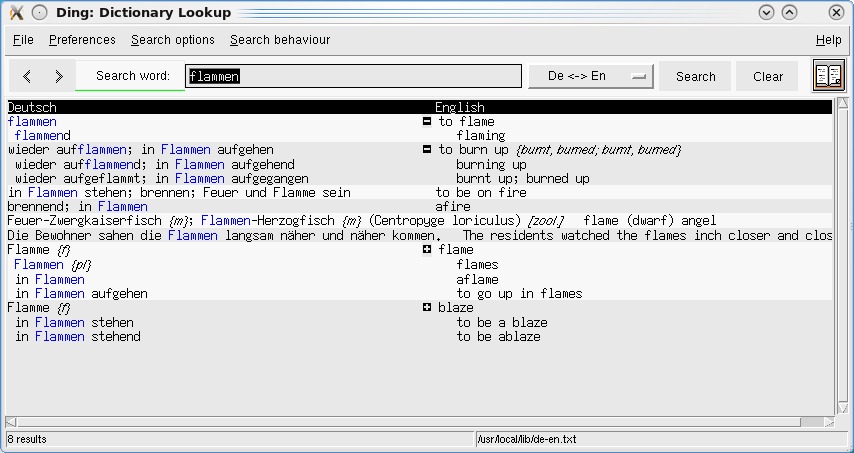Collapse the 'to flame' entry
The image size is (854, 453).
pos(427,121)
